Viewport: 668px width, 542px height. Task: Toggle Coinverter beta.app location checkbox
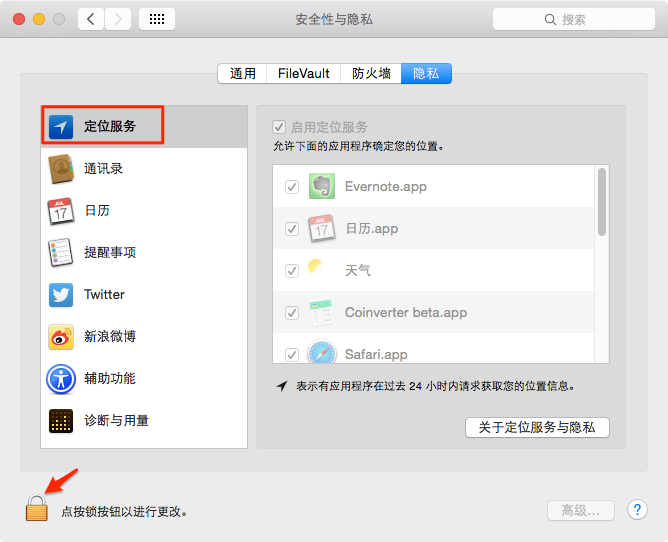coord(292,313)
